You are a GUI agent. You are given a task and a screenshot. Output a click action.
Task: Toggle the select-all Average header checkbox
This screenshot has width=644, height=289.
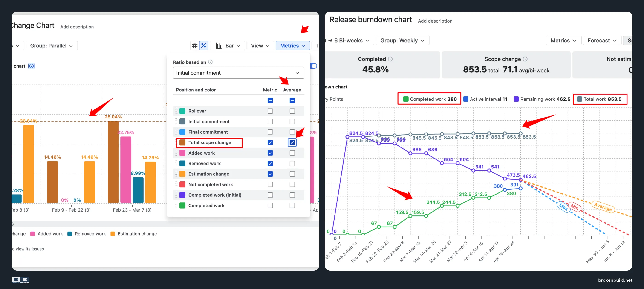292,100
